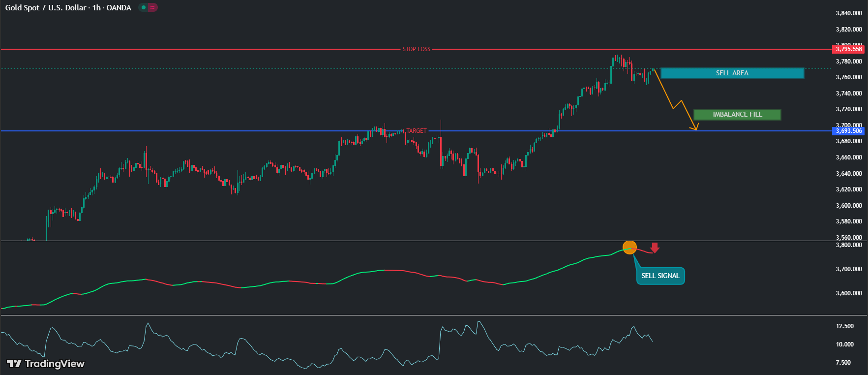Click the TARGET line label

417,131
